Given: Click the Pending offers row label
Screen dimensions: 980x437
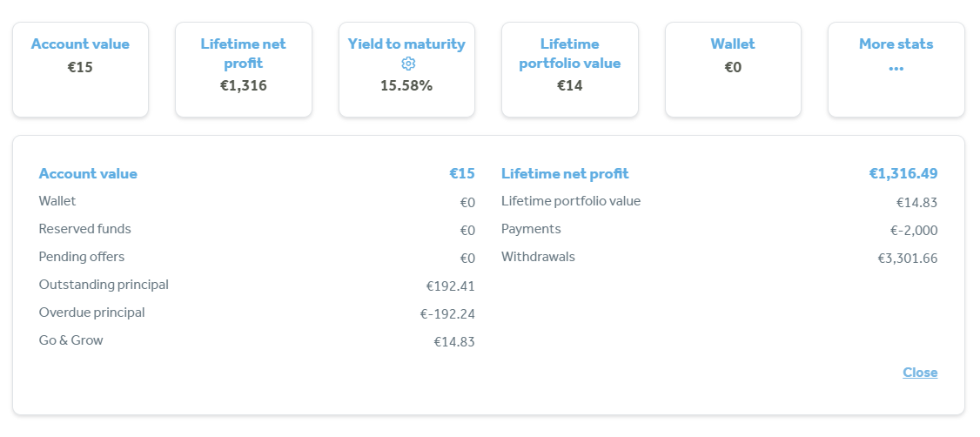Looking at the screenshot, I should 82,257.
